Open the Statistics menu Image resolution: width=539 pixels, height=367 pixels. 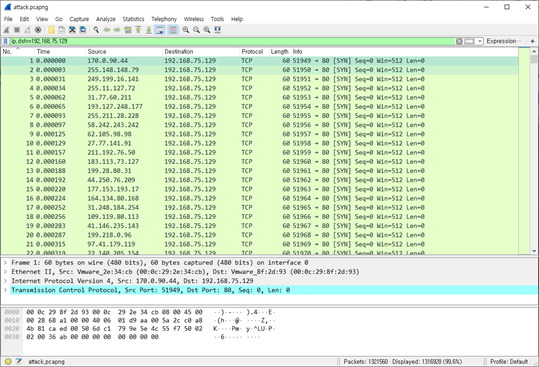pyautogui.click(x=133, y=19)
